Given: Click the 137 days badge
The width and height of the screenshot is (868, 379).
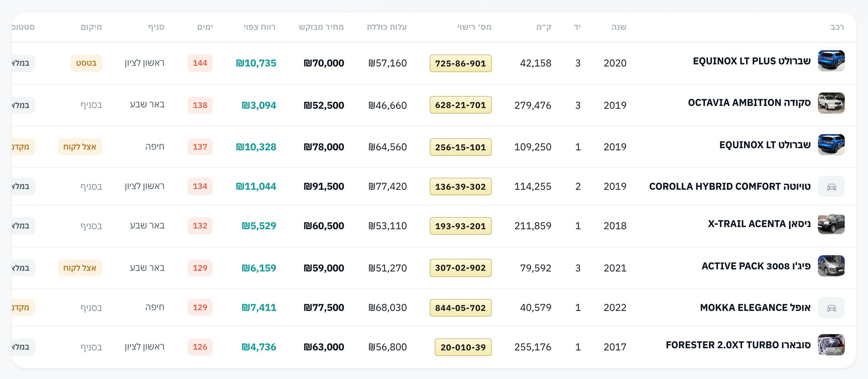Looking at the screenshot, I should pos(200,147).
